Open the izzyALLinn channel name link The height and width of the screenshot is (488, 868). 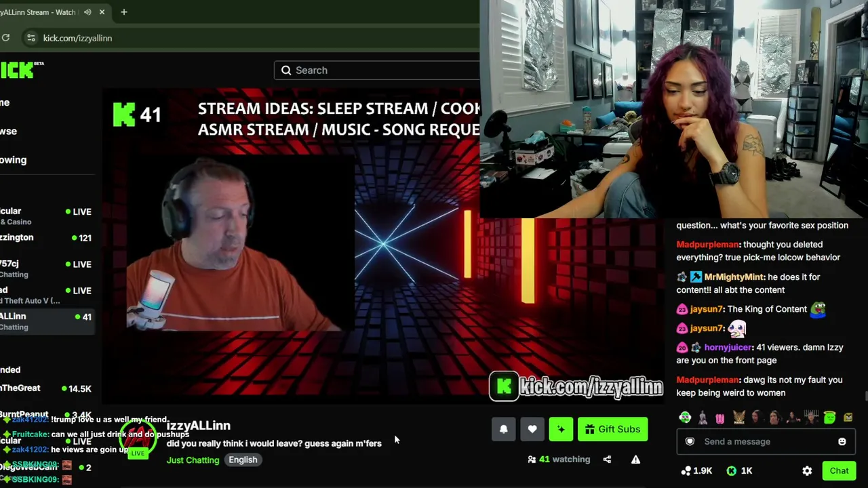coord(199,426)
